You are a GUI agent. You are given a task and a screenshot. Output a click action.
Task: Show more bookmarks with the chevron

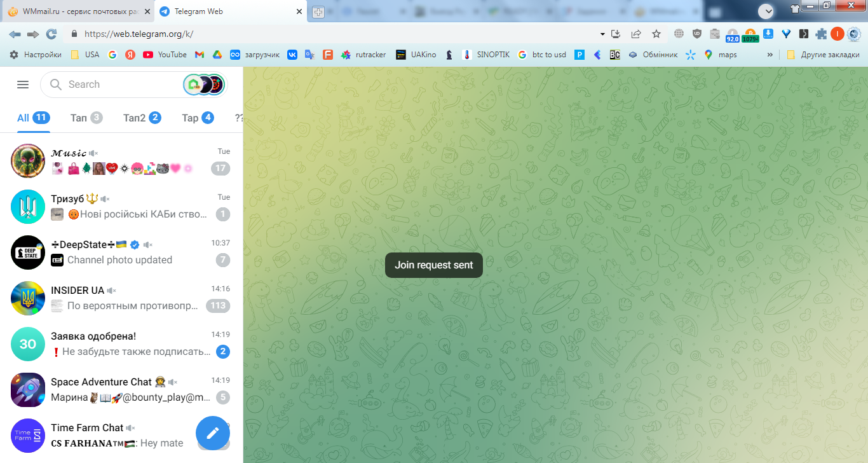(x=770, y=55)
